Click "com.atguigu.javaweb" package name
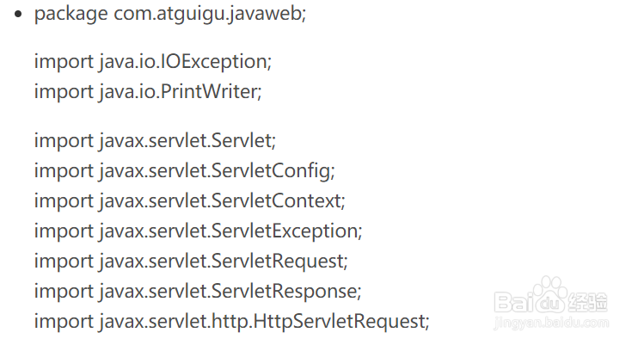This screenshot has height=345, width=644. click(x=209, y=16)
